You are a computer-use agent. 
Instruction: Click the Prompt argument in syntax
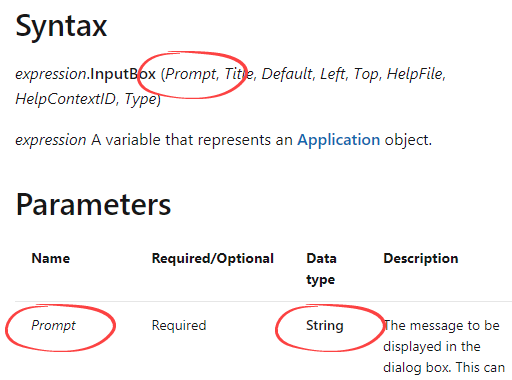click(190, 74)
